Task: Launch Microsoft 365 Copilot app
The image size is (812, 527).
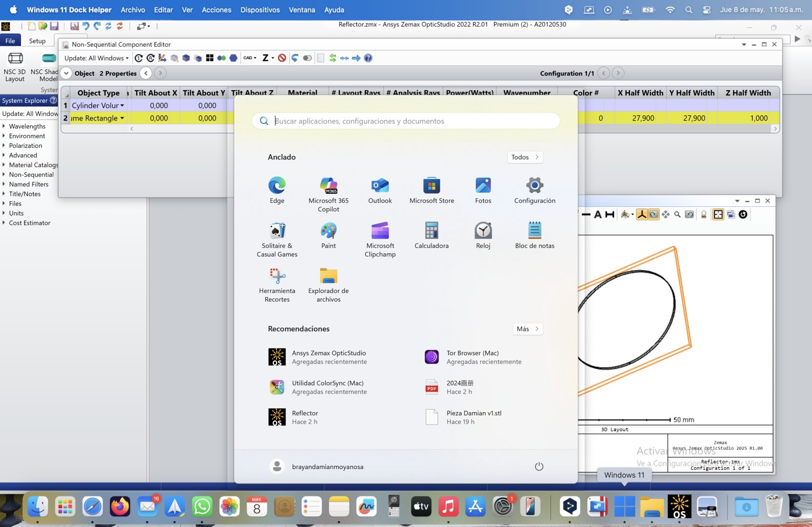Action: click(329, 195)
